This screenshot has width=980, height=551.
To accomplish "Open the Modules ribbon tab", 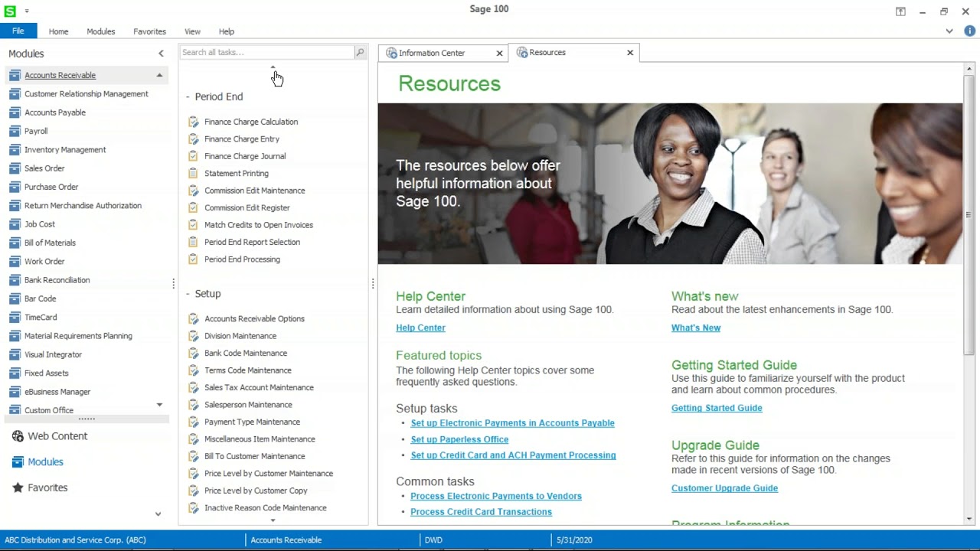I will click(x=101, y=31).
